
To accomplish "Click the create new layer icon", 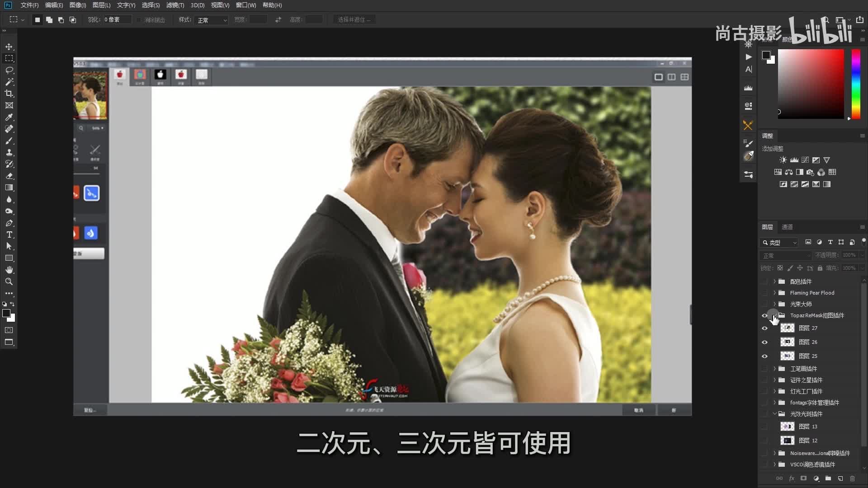I will click(840, 478).
